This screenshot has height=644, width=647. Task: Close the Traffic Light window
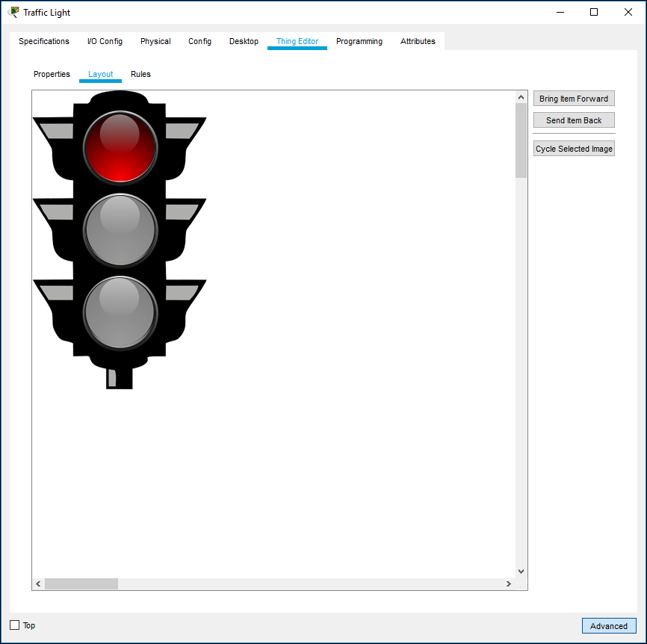coord(628,13)
